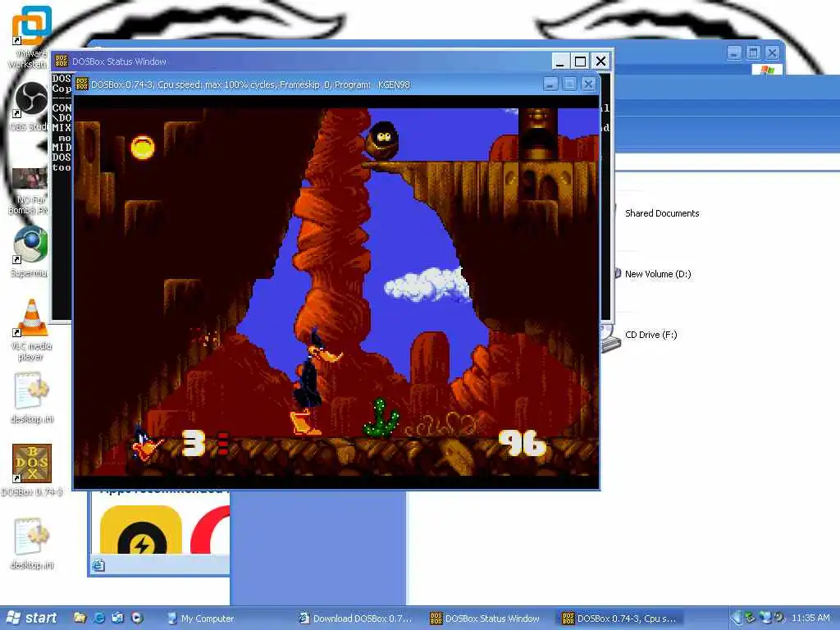The width and height of the screenshot is (840, 630).
Task: Click the Internet Explorer status bar page icon
Action: (x=98, y=566)
